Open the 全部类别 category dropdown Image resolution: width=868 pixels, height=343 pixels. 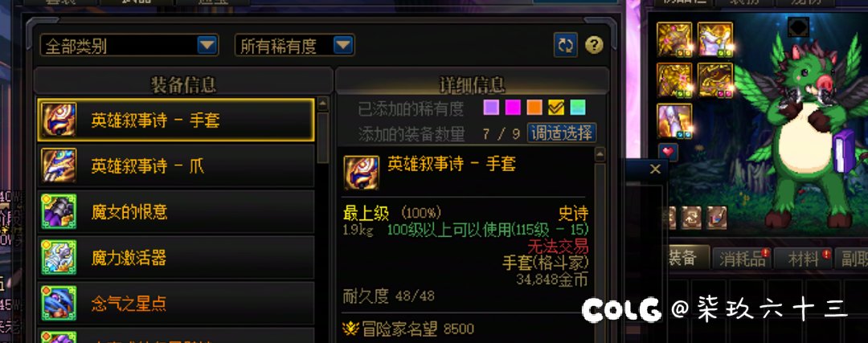[129, 45]
